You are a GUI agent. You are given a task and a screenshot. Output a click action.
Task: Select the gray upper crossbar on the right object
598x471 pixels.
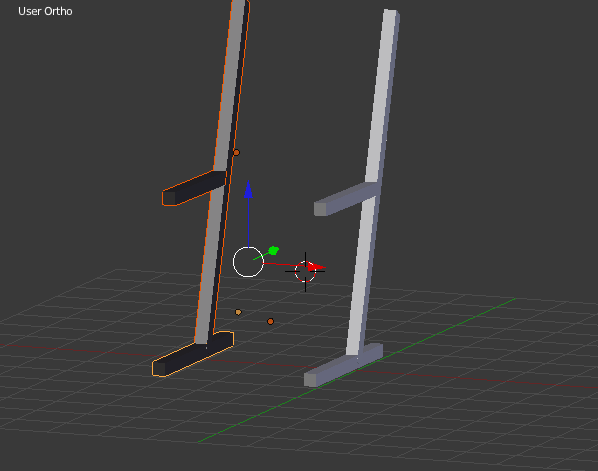(346, 199)
